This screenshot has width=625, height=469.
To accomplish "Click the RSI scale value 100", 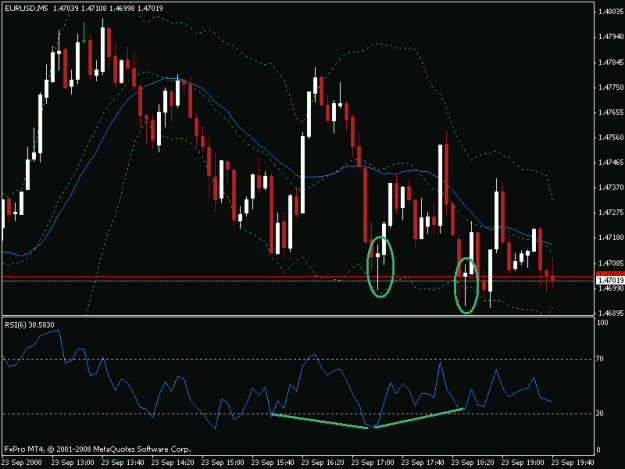I will click(602, 323).
